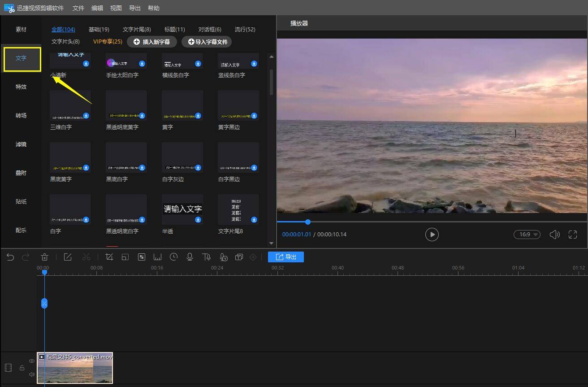The height and width of the screenshot is (387, 588).
Task: Click the blue 导出 export button
Action: 286,257
